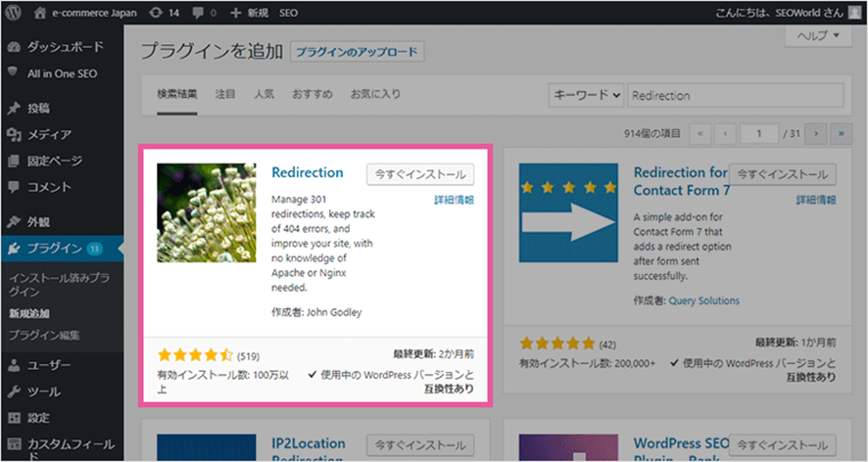Click the メディア sidebar icon
The width and height of the screenshot is (868, 462).
(14, 134)
